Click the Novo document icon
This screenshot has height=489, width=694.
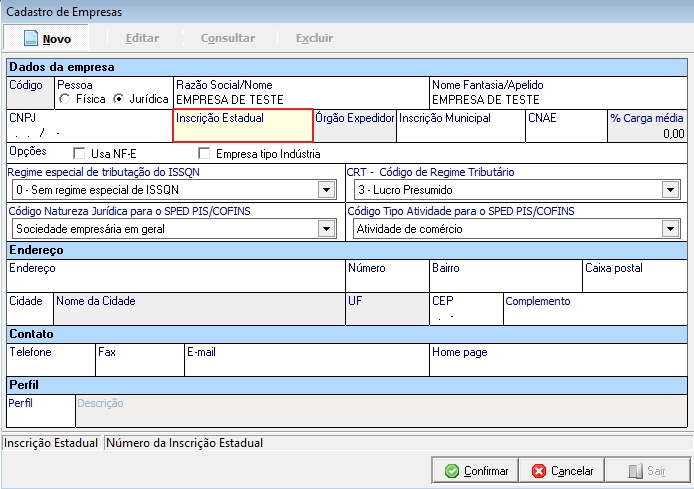[x=30, y=38]
